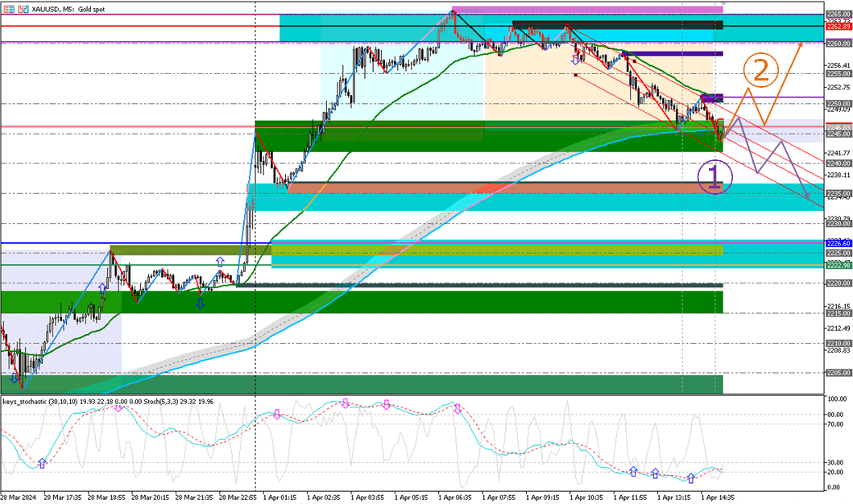Click the 1 Apr 14:35 time label
The image size is (853, 504).
pyautogui.click(x=717, y=498)
